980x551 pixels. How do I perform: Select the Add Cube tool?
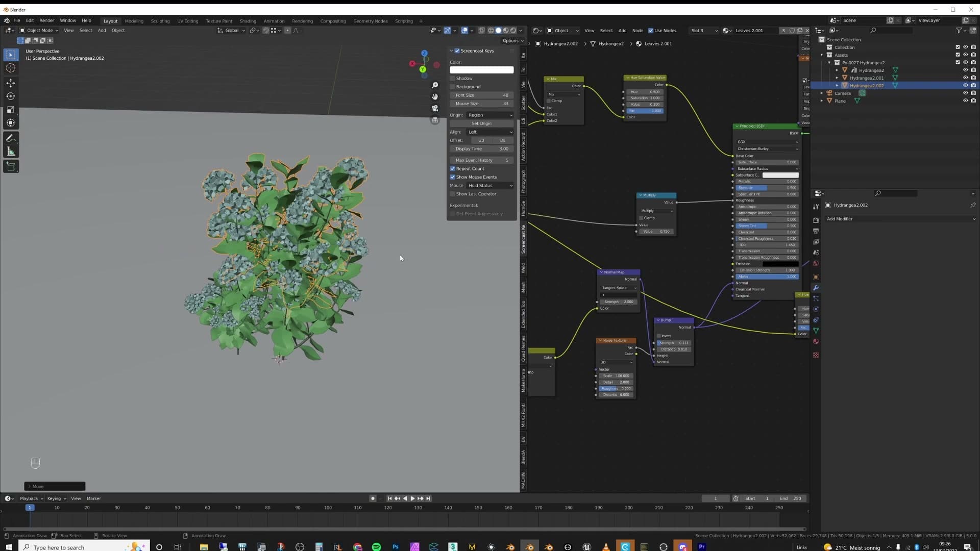point(11,166)
